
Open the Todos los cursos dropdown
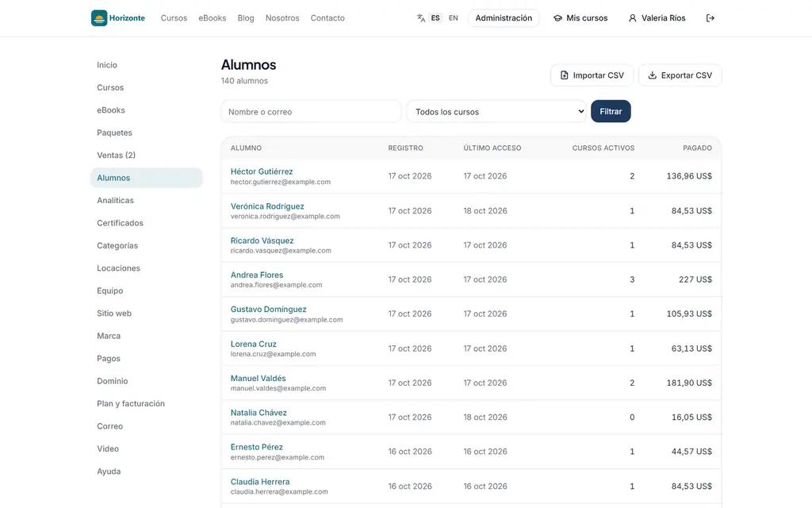[496, 111]
